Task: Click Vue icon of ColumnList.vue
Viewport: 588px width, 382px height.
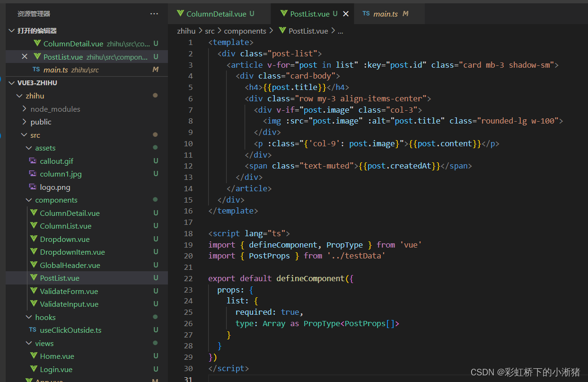Action: (x=34, y=226)
